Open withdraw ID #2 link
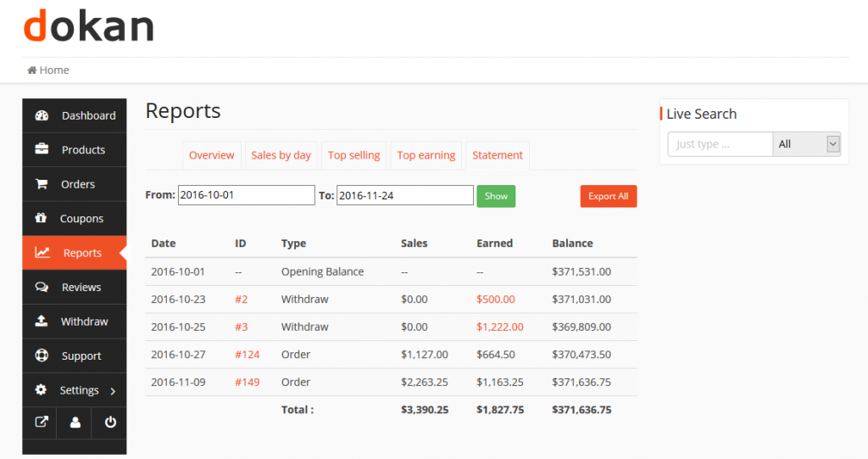Viewport: 868px width, 459px height. 242,299
